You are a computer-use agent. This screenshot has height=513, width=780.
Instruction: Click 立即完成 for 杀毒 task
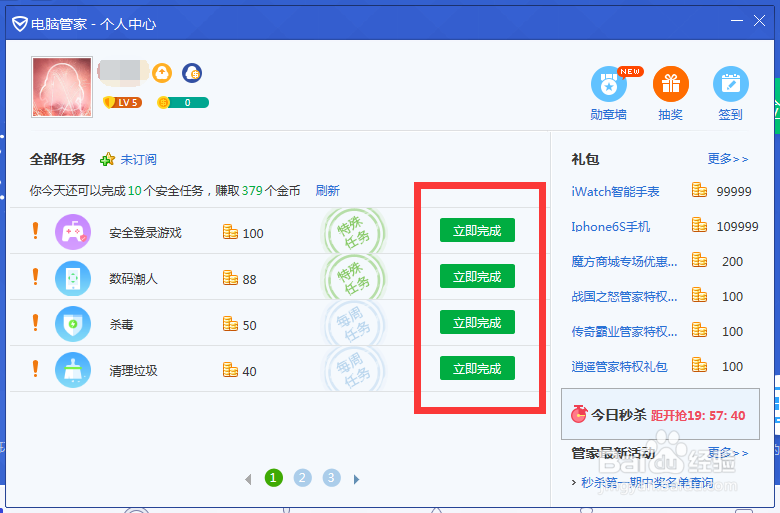[x=477, y=322]
